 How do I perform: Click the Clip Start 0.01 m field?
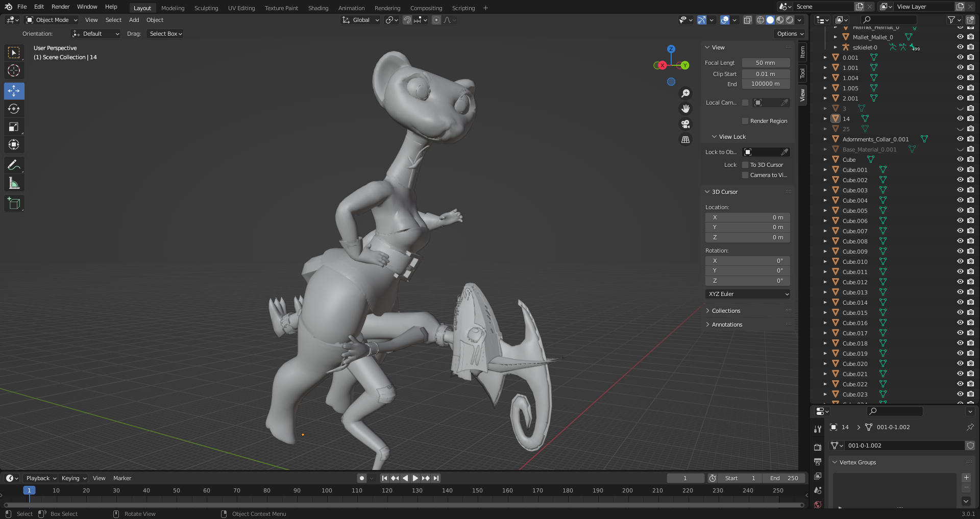pyautogui.click(x=766, y=74)
